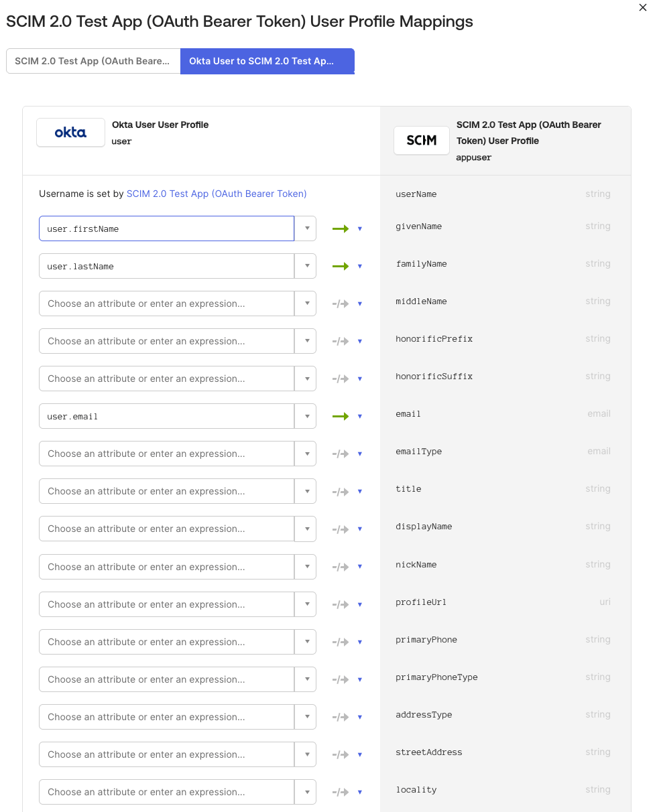Click the grey do-not-map arrow for title

[341, 491]
